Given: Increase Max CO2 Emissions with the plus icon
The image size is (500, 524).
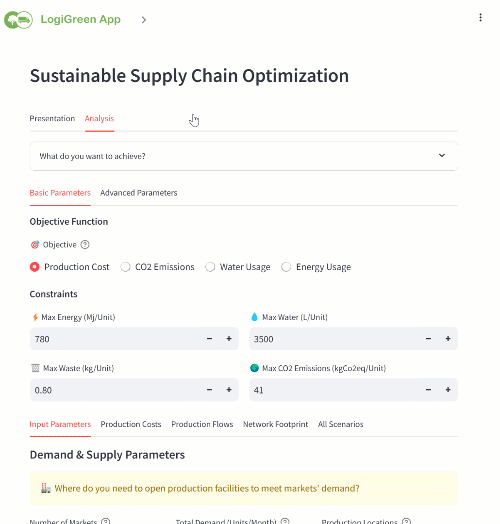Looking at the screenshot, I should pyautogui.click(x=448, y=390).
